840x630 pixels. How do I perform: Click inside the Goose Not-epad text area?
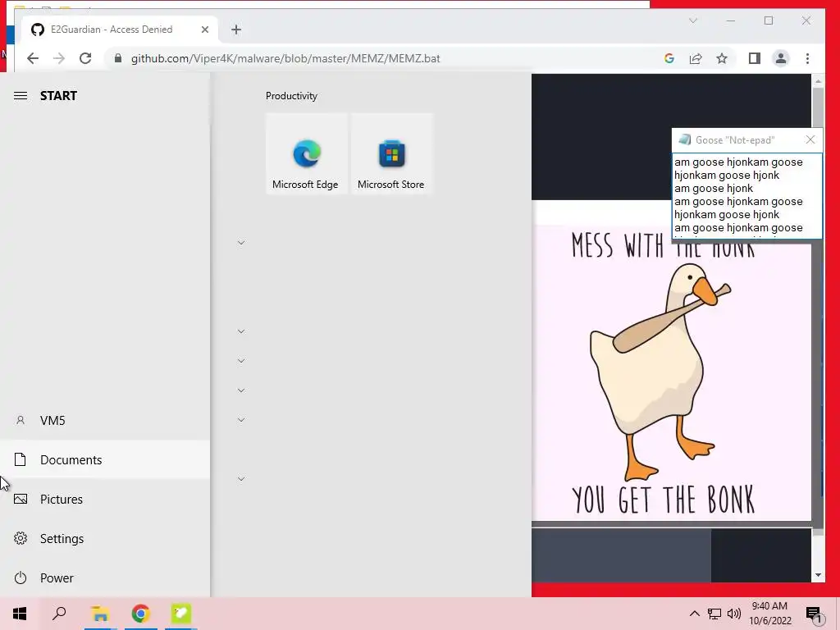(746, 195)
